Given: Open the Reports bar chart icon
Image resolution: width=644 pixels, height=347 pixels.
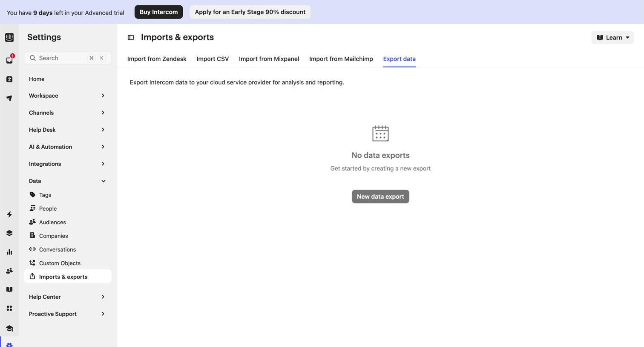Looking at the screenshot, I should [x=9, y=252].
